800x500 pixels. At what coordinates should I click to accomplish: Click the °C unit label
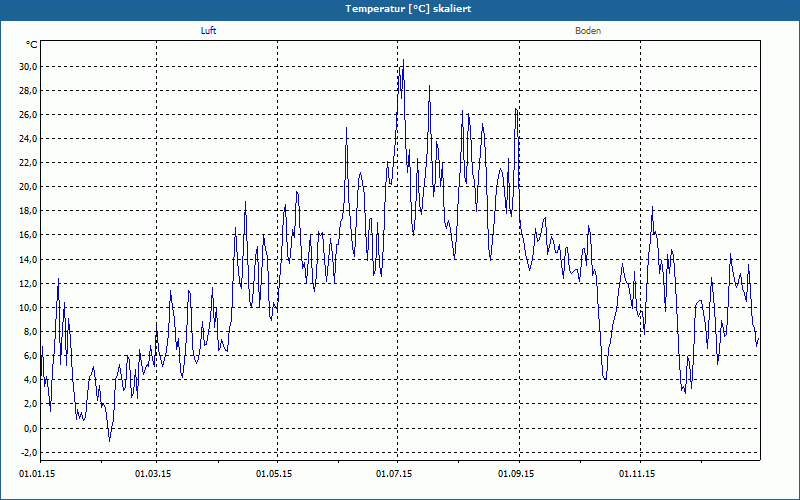click(31, 45)
